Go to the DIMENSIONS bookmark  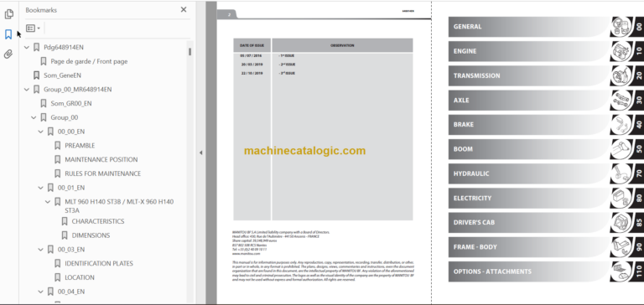(91, 235)
